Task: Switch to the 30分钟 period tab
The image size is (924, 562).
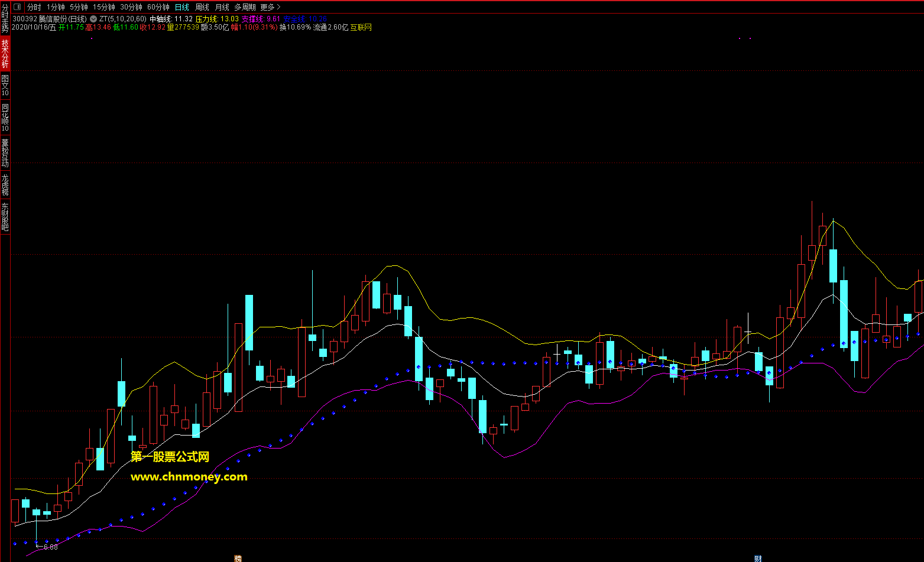Action: click(x=131, y=7)
